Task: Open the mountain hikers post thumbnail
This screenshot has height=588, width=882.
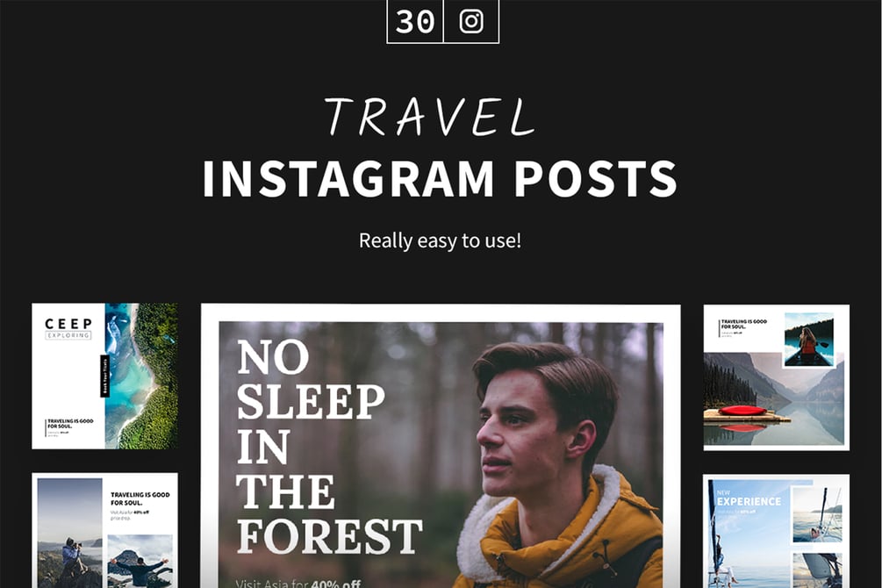Action: click(104, 530)
